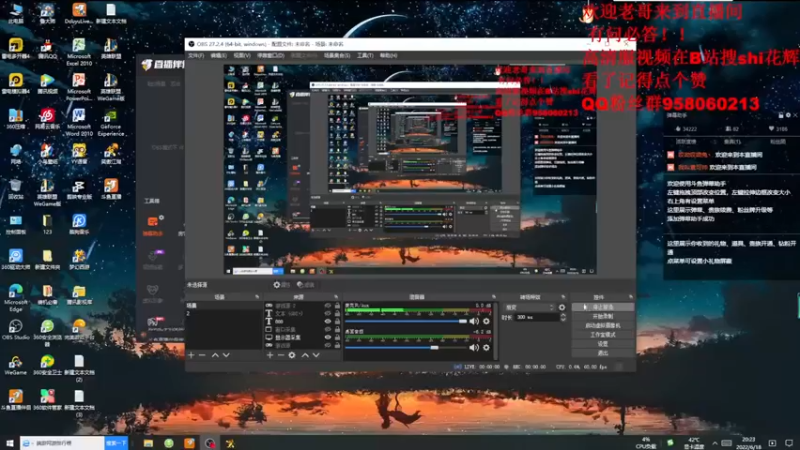Open 场景集合(S) menu in OBS

(x=337, y=55)
